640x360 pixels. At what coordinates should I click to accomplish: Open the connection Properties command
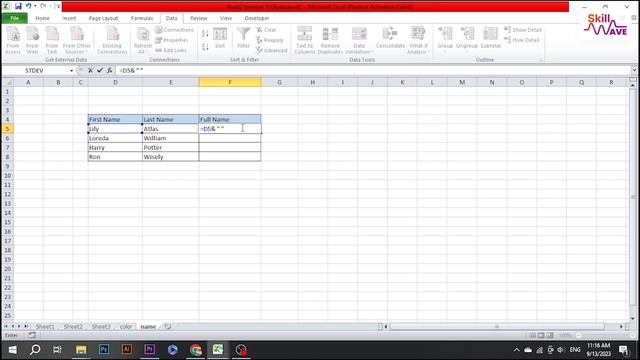172,40
